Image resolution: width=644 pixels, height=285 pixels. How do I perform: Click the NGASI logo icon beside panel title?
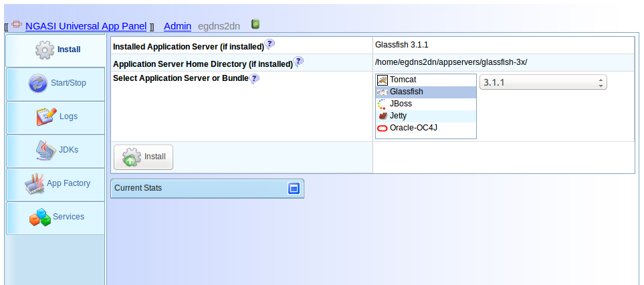(x=17, y=25)
